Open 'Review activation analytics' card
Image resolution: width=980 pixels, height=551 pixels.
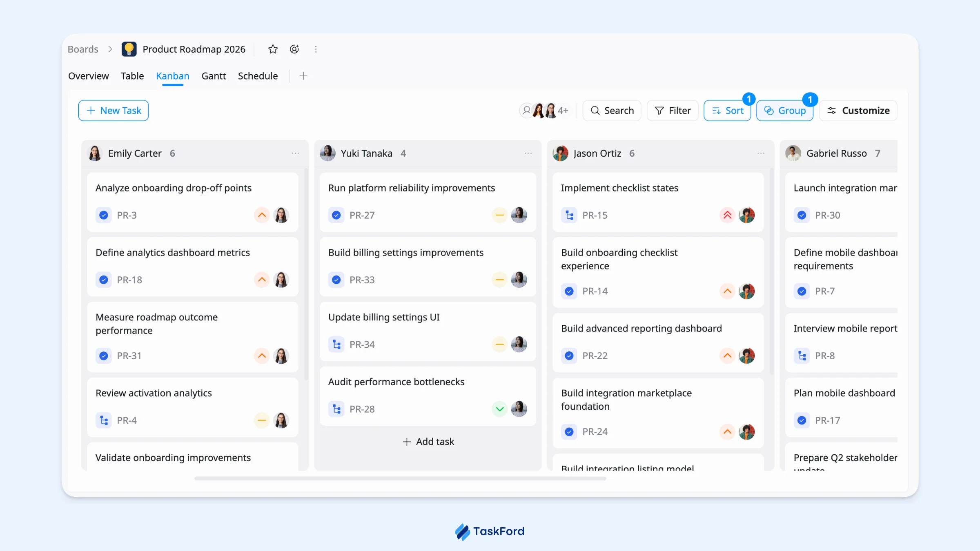point(193,407)
